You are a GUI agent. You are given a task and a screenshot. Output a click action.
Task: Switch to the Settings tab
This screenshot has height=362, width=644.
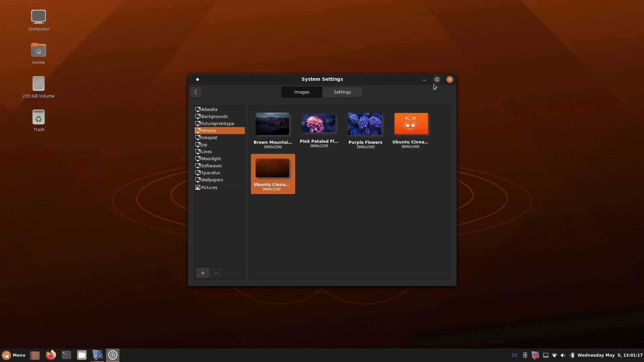(342, 92)
